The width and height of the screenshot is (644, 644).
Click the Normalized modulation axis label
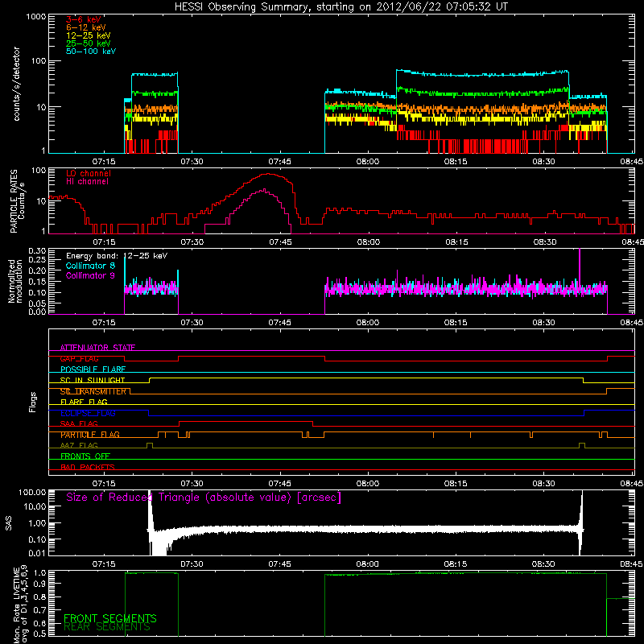(x=15, y=281)
